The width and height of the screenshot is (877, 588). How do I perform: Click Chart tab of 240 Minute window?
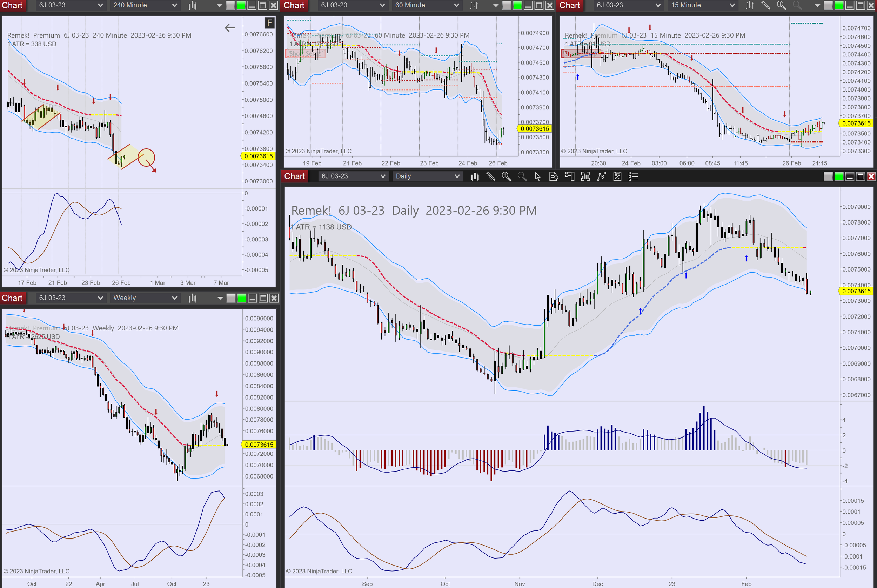click(x=12, y=5)
